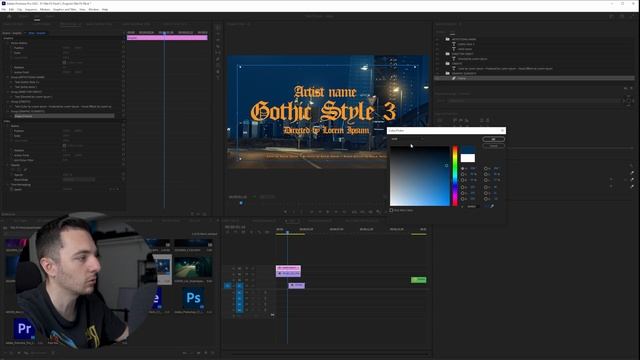
Task: Click the pink Graphic clip in Effect Controls
Action: point(167,38)
